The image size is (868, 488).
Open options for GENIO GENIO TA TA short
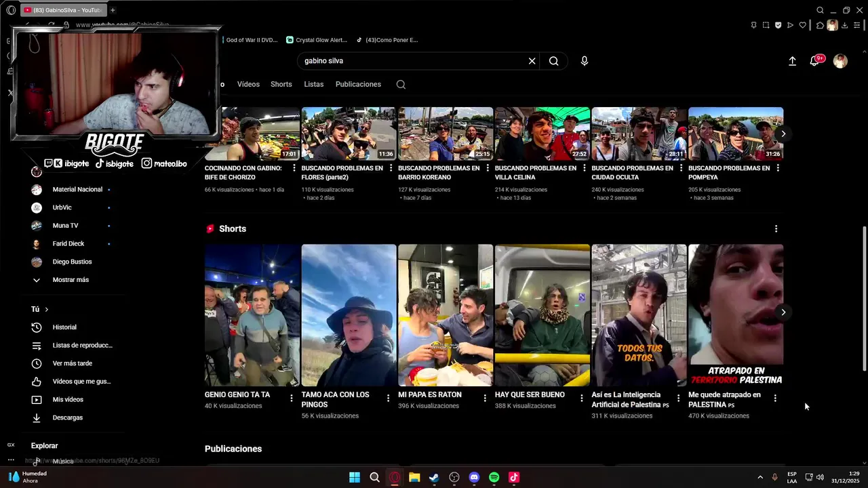click(292, 399)
